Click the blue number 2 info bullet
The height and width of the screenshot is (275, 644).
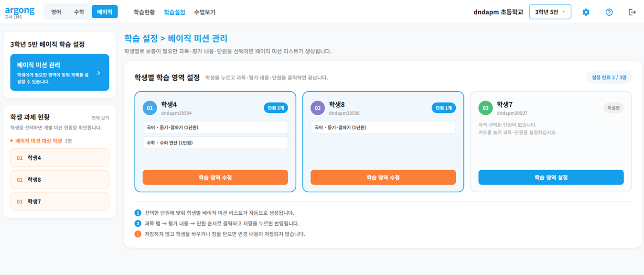[138, 223]
